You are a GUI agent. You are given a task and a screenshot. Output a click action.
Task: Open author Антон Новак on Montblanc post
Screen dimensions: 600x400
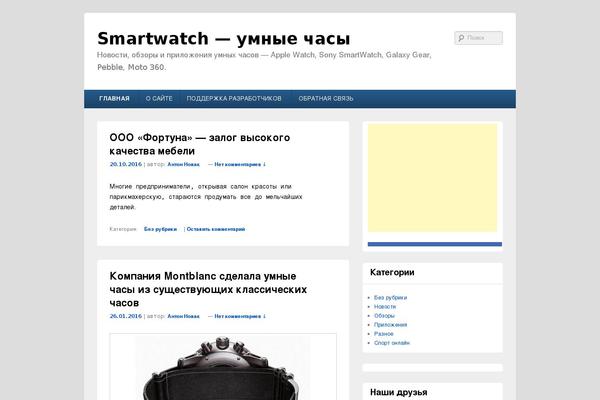(x=183, y=316)
